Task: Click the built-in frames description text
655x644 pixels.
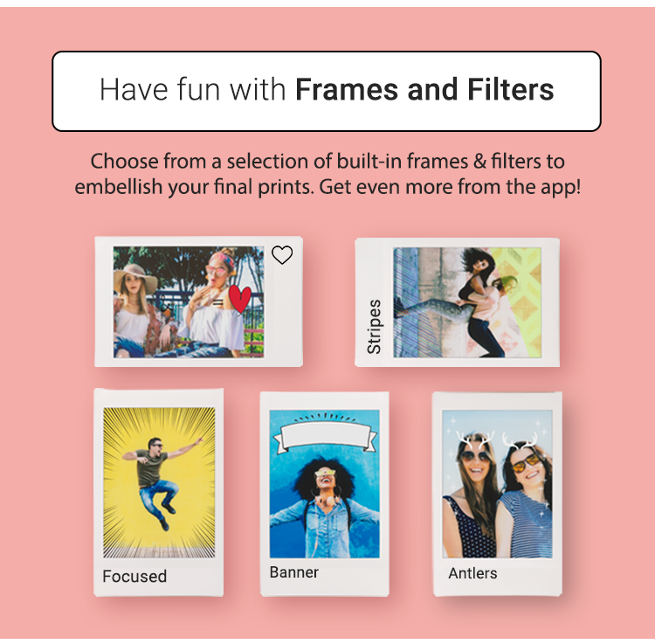Action: click(x=327, y=174)
